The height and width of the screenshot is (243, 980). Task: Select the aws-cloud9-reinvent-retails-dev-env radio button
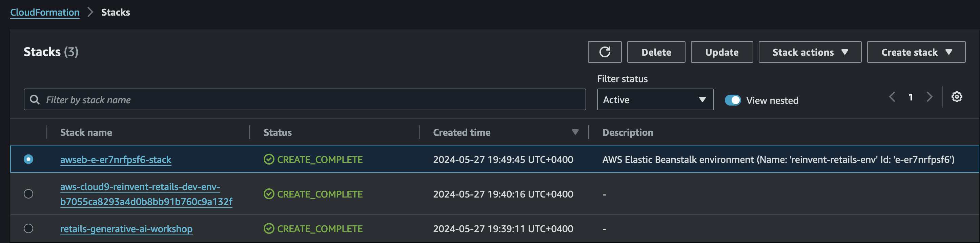(28, 194)
